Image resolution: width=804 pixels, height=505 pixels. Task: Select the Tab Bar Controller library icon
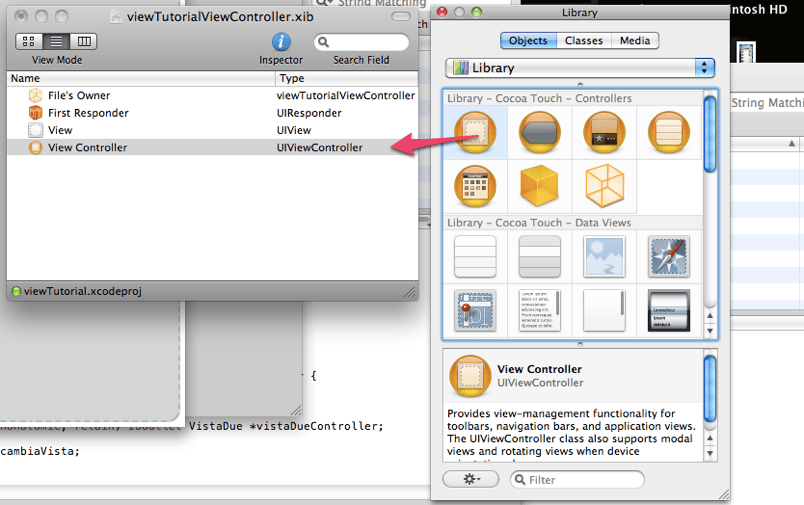coord(605,132)
